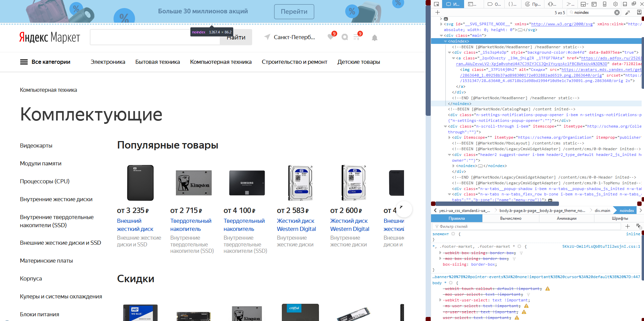The height and width of the screenshot is (321, 644).
Task: Open Строительство и ремонт category
Action: tap(294, 62)
